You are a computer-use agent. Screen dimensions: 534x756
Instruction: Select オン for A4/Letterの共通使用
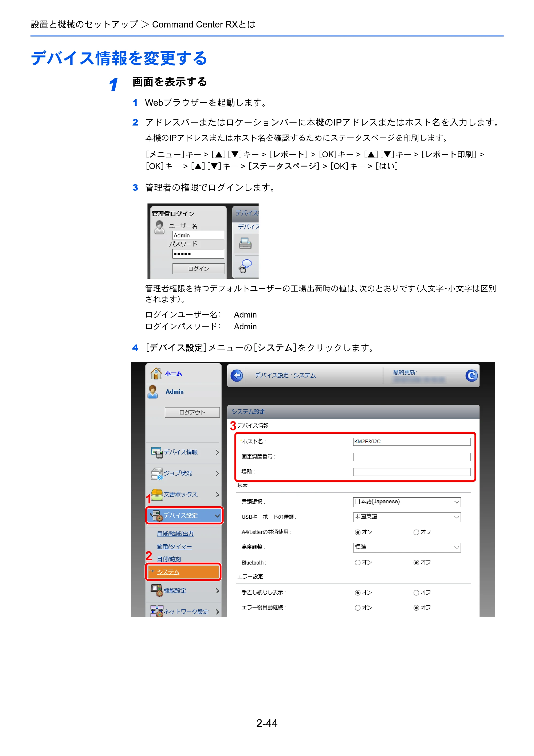358,532
